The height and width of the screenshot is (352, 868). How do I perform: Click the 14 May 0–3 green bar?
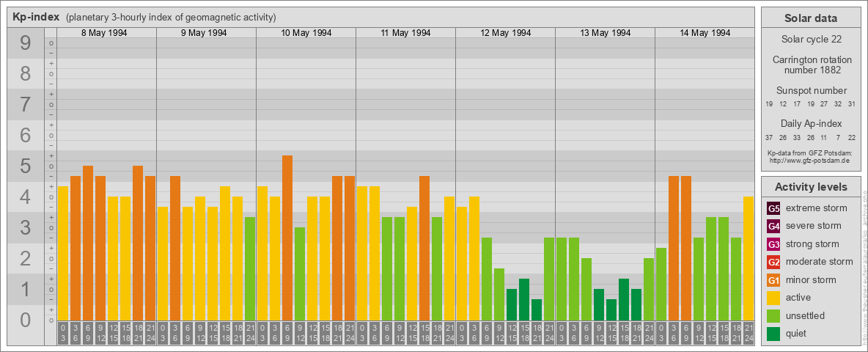point(661,284)
